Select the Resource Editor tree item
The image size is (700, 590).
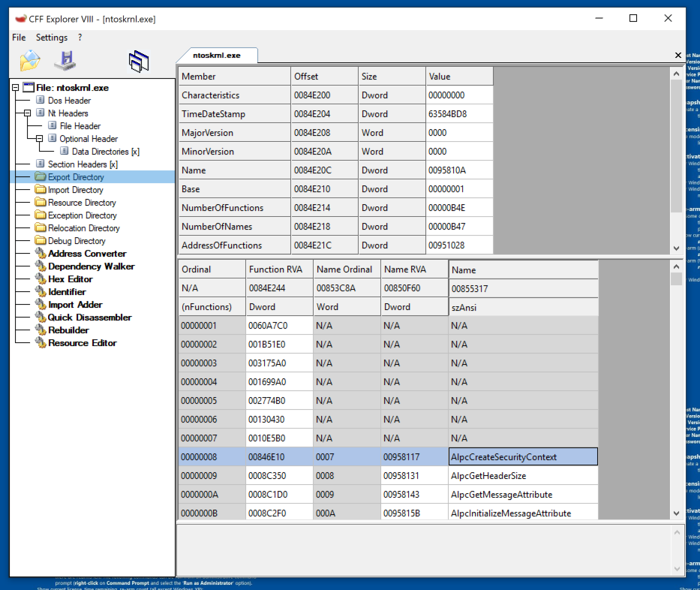coord(82,343)
